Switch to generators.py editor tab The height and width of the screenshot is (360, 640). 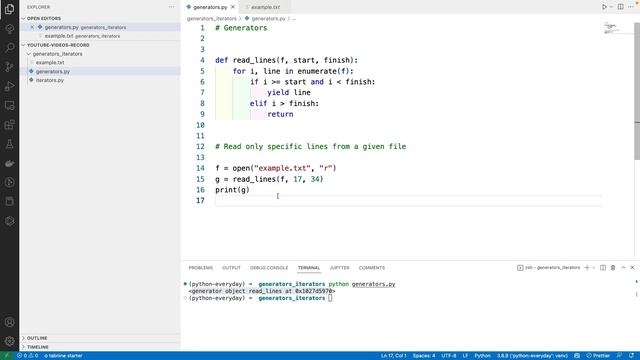[210, 7]
